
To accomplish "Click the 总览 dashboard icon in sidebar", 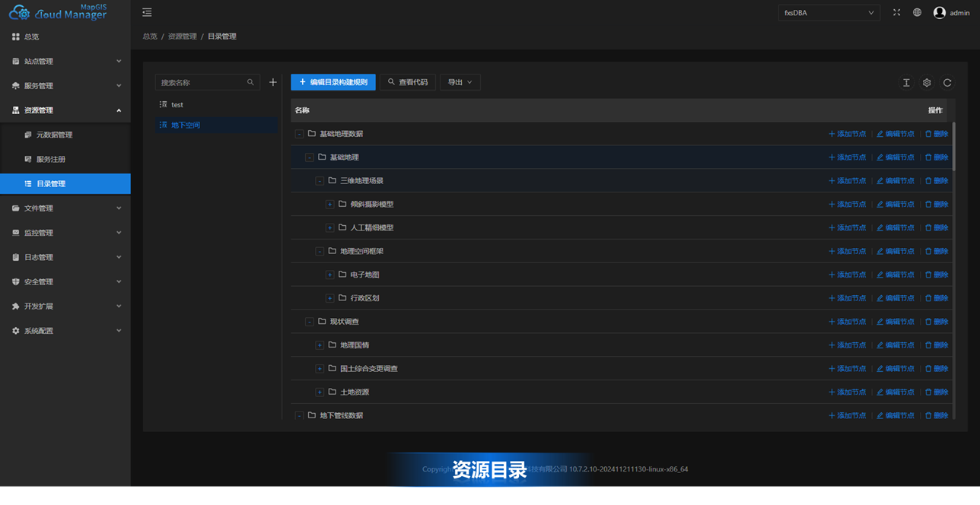I will pyautogui.click(x=15, y=37).
